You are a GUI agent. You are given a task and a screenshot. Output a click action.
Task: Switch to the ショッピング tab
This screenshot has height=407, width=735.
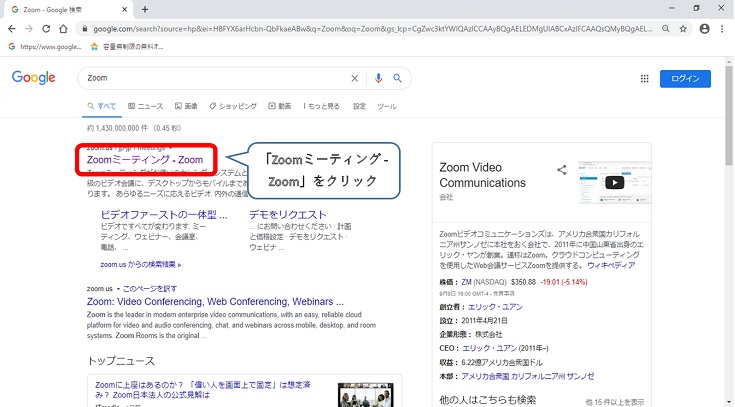233,106
